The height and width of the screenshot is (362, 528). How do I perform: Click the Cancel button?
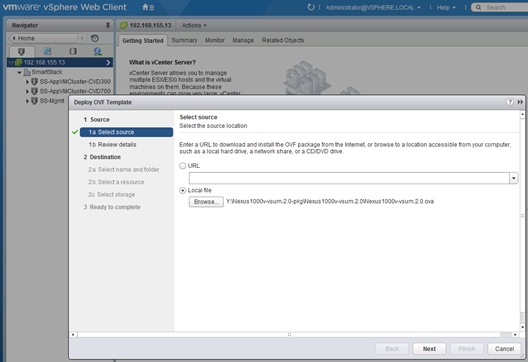pyautogui.click(x=504, y=349)
